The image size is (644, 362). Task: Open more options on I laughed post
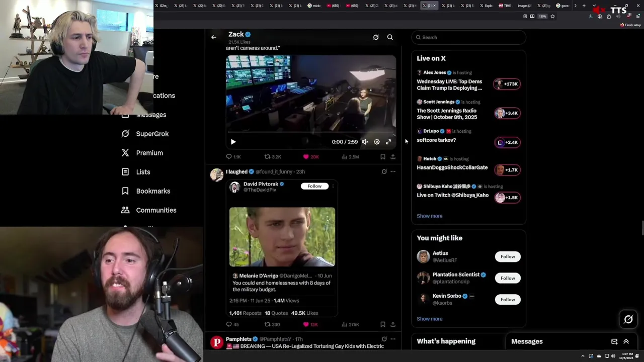(x=393, y=171)
